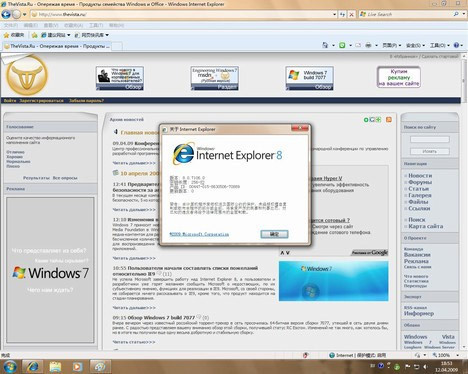
Task: Click the red Stop loading X icon
Action: [351, 14]
